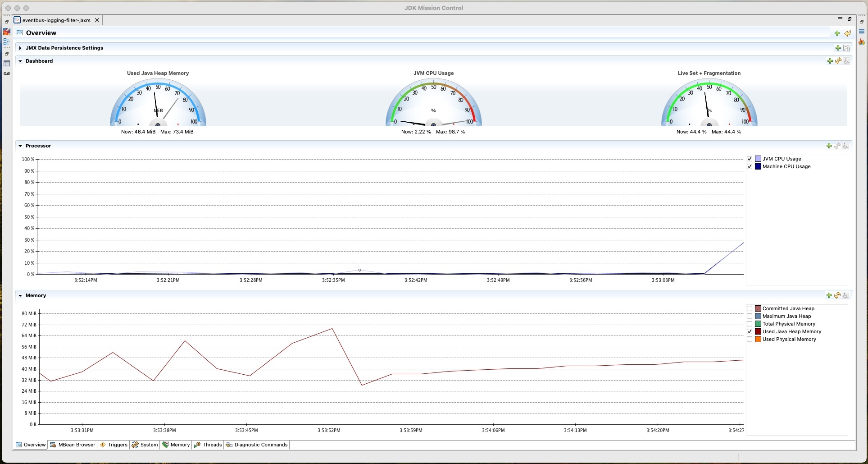This screenshot has height=464, width=868.
Task: Open the task list icon in right sidebar
Action: point(861,32)
